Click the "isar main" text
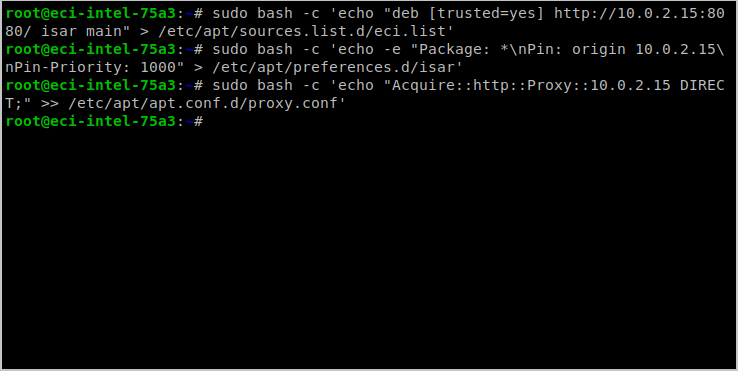This screenshot has width=738, height=371. [x=81, y=31]
